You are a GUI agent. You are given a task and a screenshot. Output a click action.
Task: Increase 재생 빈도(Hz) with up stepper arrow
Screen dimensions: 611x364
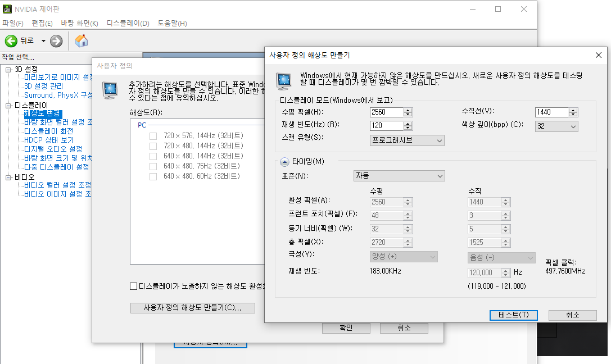pos(408,124)
